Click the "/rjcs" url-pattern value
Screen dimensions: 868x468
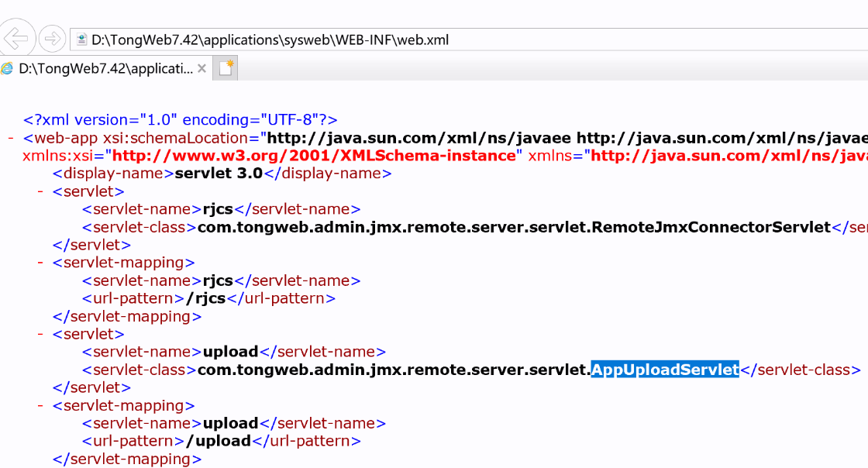point(206,299)
